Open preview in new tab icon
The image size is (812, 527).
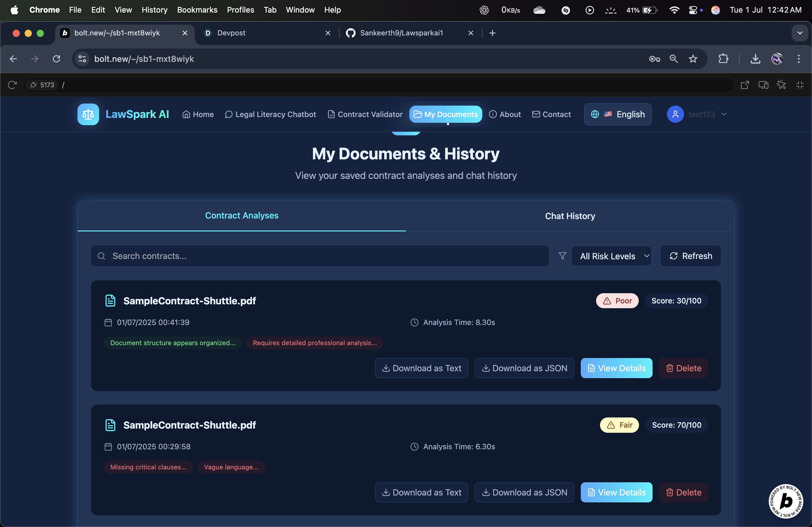coord(745,85)
